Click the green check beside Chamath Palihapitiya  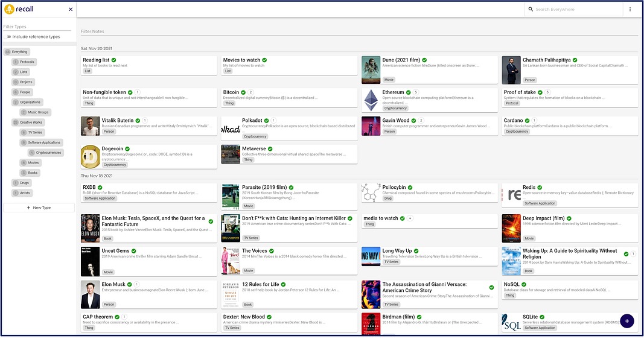click(575, 60)
